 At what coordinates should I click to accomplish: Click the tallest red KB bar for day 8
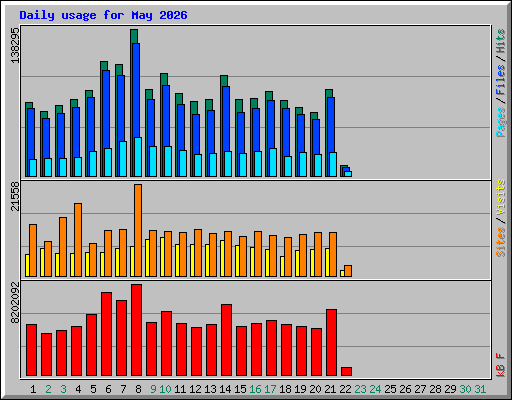[136, 330]
